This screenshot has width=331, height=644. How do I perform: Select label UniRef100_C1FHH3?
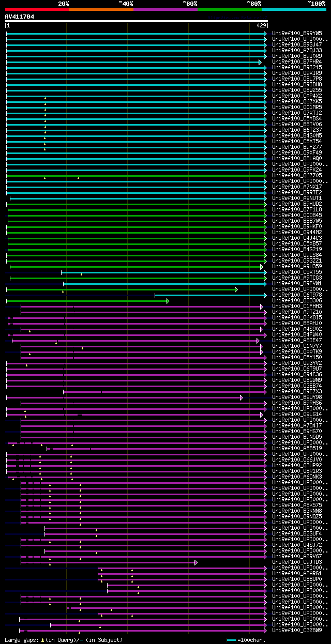(x=297, y=306)
